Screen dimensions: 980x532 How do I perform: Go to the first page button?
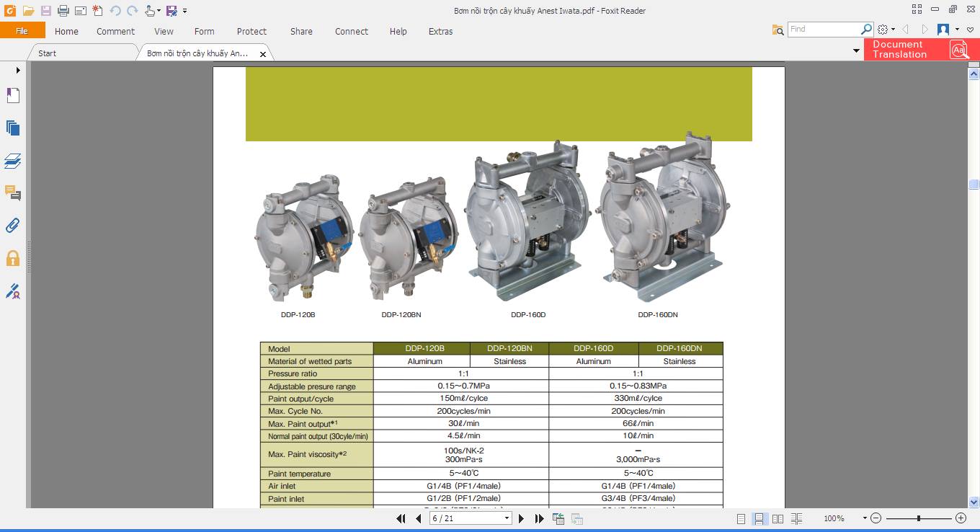[401, 518]
